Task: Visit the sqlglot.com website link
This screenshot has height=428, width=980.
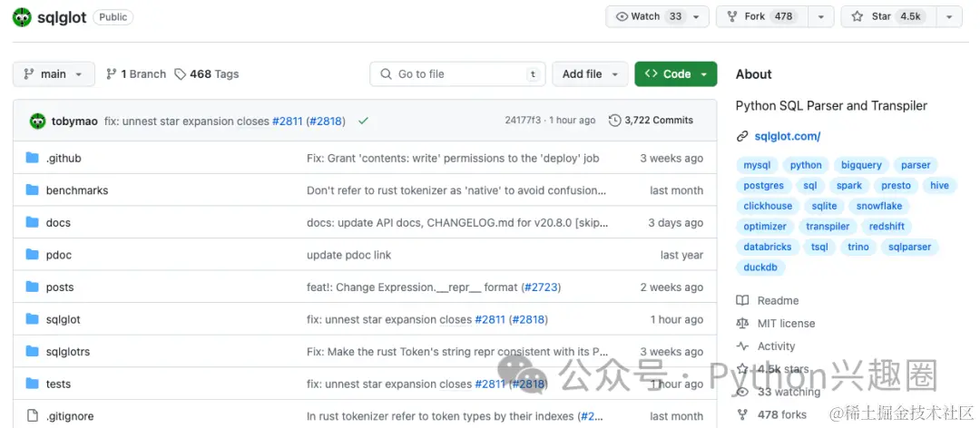Action: tap(787, 136)
